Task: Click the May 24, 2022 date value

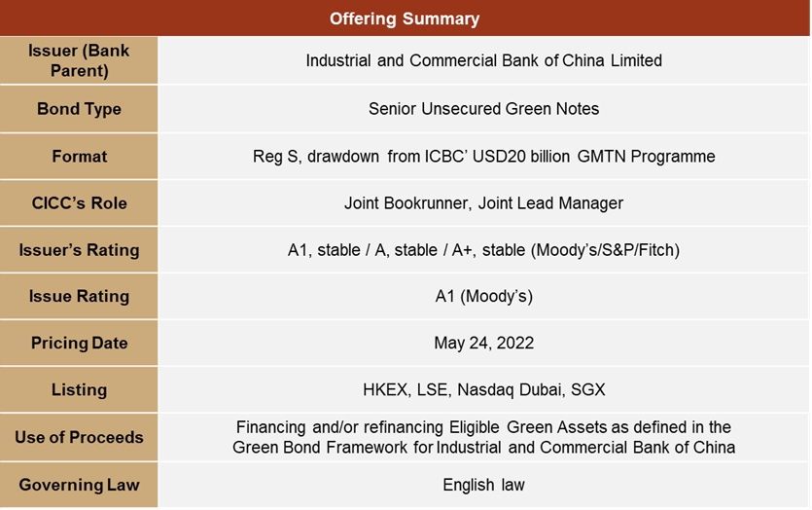Action: point(483,343)
